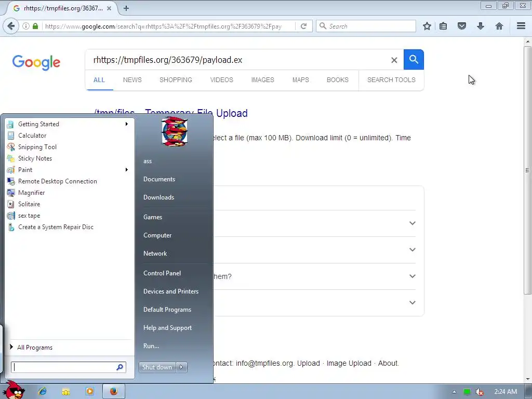This screenshot has width=532, height=399.
Task: Open the Pocket icon in toolbar
Action: click(x=462, y=26)
